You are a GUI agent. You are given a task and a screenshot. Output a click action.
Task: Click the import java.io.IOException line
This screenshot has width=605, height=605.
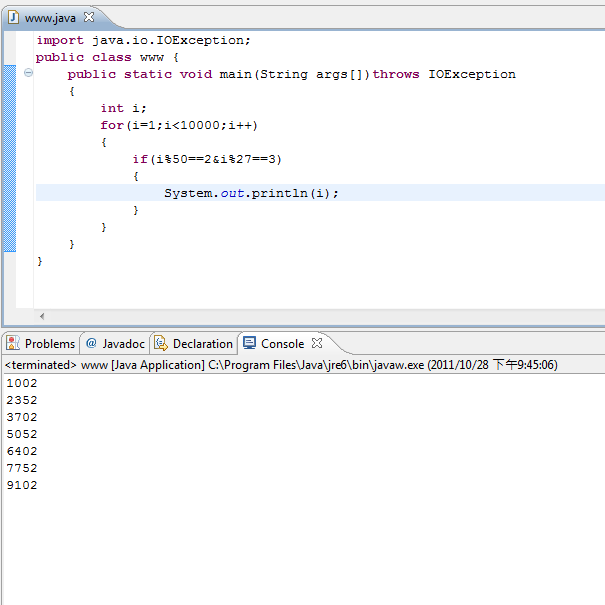(143, 40)
